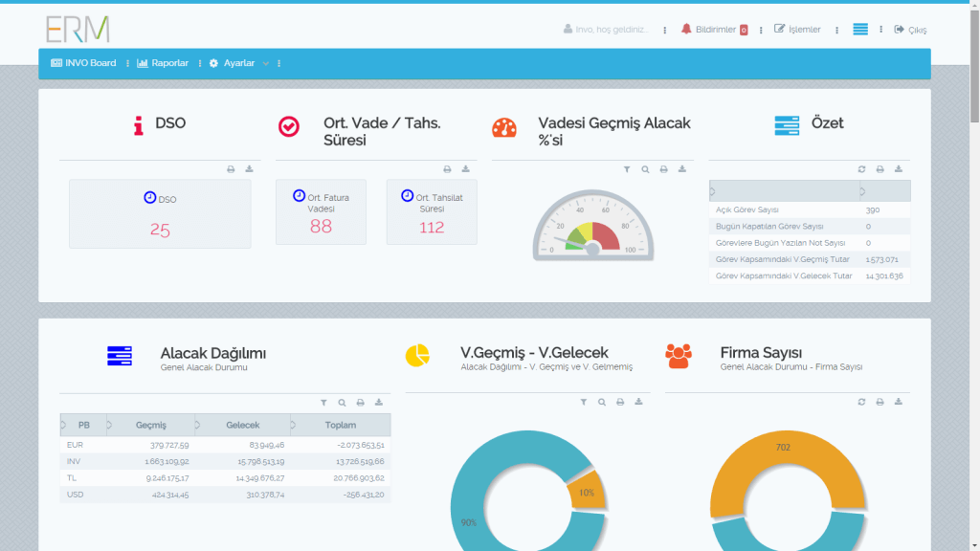Open the Raporlar menu

coord(163,63)
